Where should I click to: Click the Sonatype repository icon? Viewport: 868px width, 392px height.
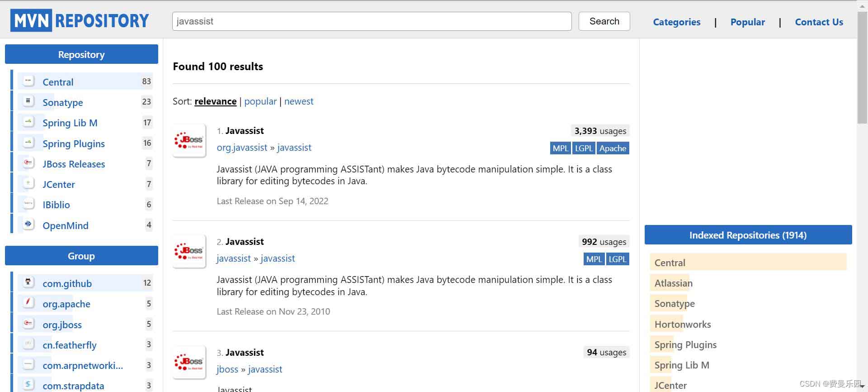point(28,101)
